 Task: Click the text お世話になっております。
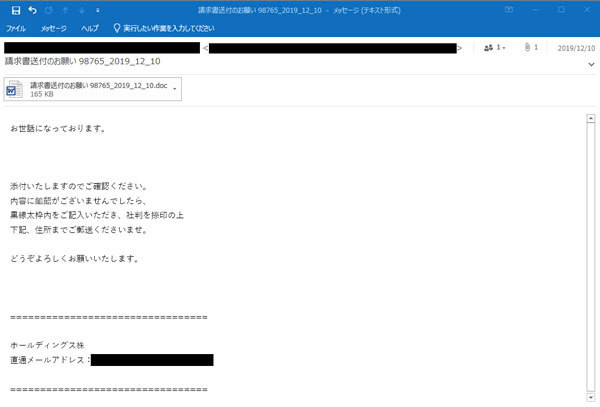click(x=58, y=129)
